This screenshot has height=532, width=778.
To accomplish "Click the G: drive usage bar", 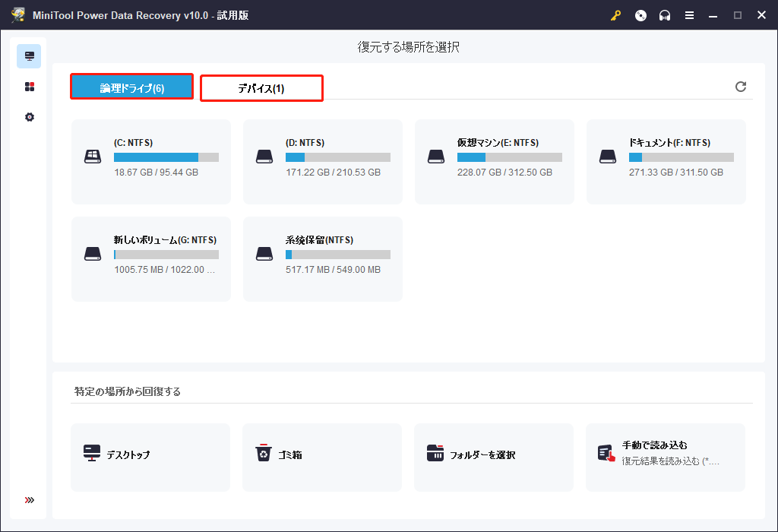I will (166, 255).
